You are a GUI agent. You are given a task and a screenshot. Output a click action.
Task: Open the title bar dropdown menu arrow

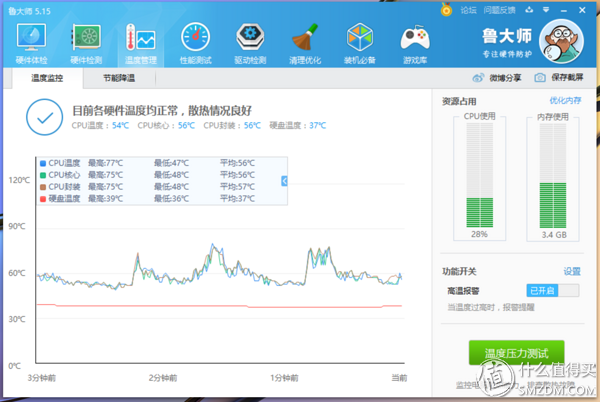pos(546,10)
